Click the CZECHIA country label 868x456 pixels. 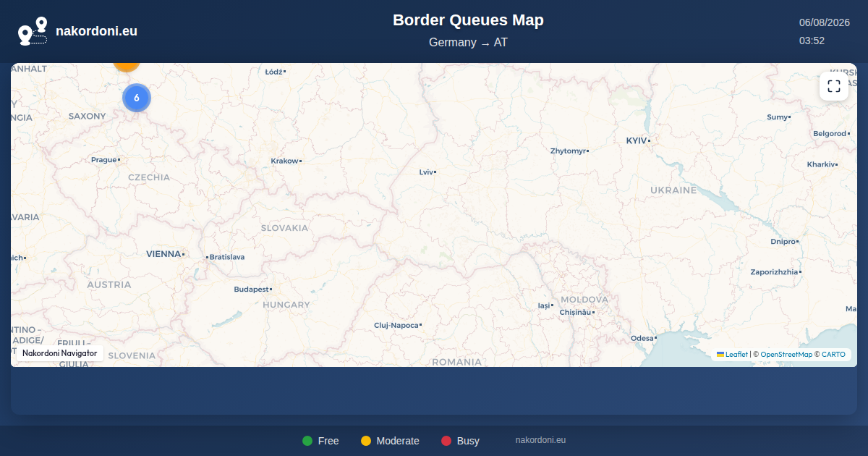tap(149, 177)
